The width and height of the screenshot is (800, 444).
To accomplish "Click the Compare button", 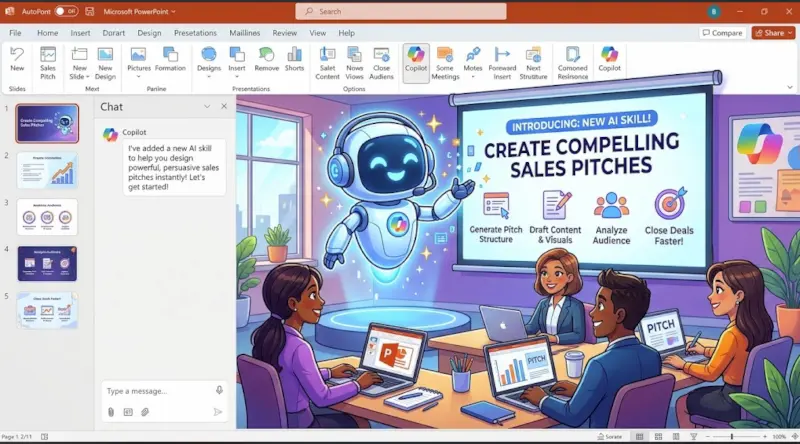I will [x=722, y=33].
